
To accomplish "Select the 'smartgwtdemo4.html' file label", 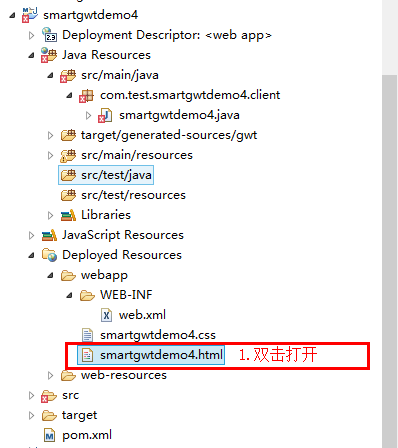I will (161, 355).
